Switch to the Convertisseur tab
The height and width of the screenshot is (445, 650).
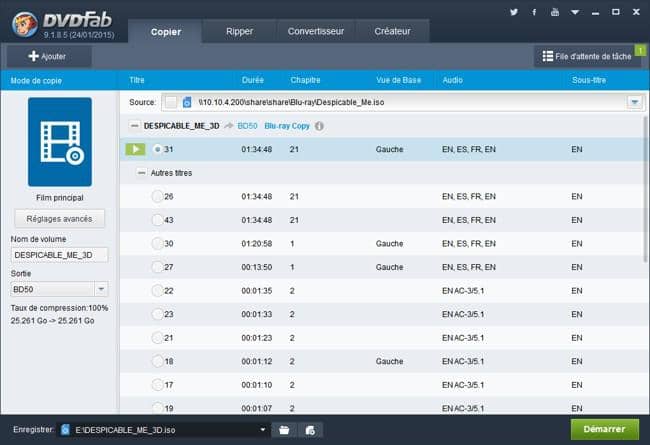click(x=316, y=32)
